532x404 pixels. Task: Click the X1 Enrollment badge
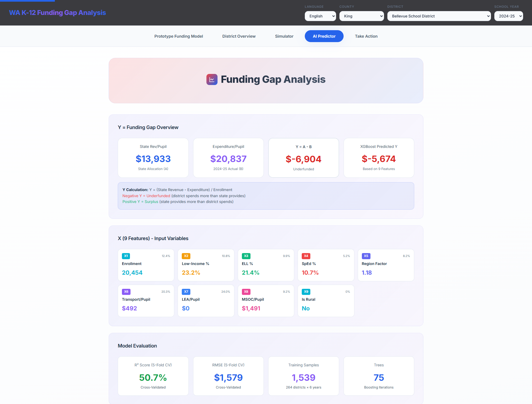(126, 256)
